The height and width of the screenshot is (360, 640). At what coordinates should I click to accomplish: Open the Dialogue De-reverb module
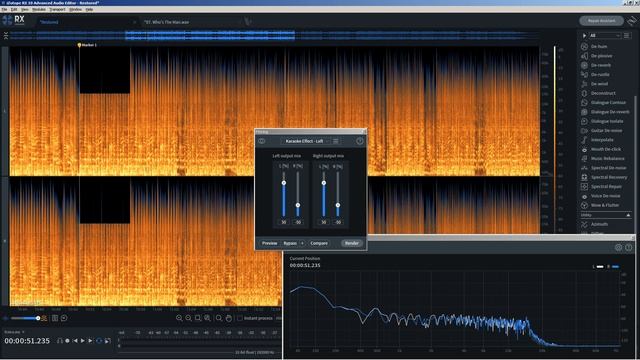click(x=610, y=112)
